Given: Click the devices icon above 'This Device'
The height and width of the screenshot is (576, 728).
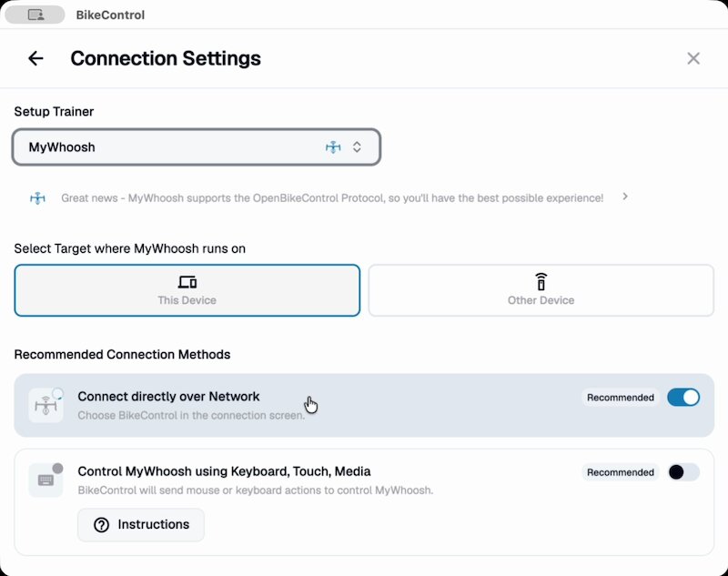Looking at the screenshot, I should point(187,282).
